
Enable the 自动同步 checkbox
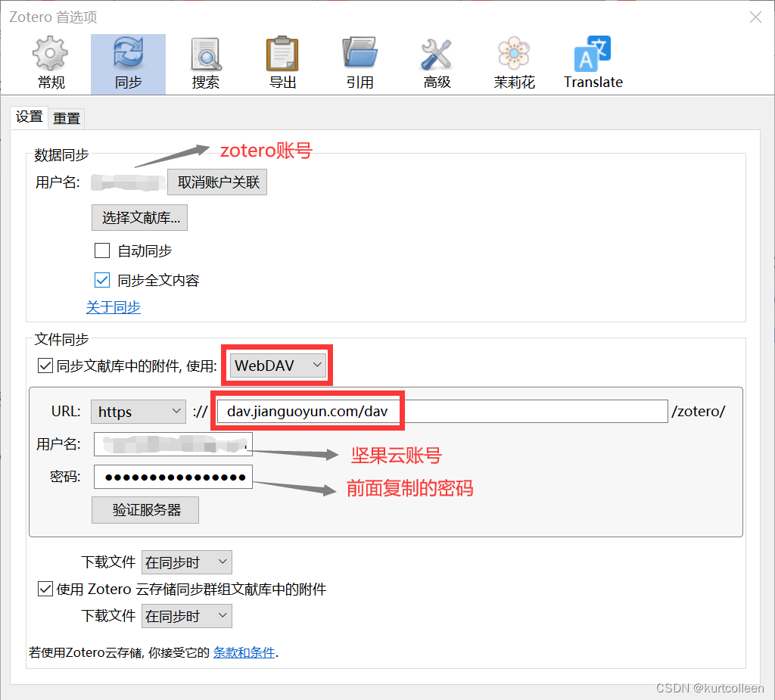(x=101, y=250)
